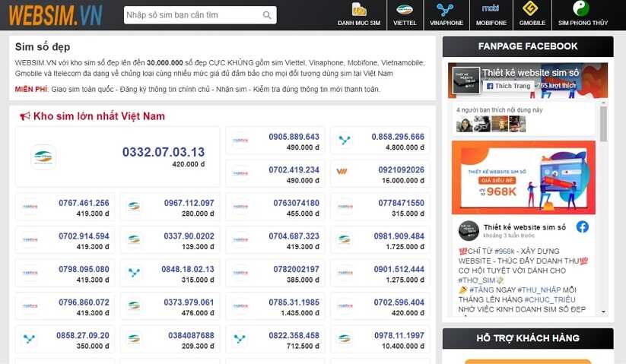Open sim number 0905.889.643

click(294, 138)
